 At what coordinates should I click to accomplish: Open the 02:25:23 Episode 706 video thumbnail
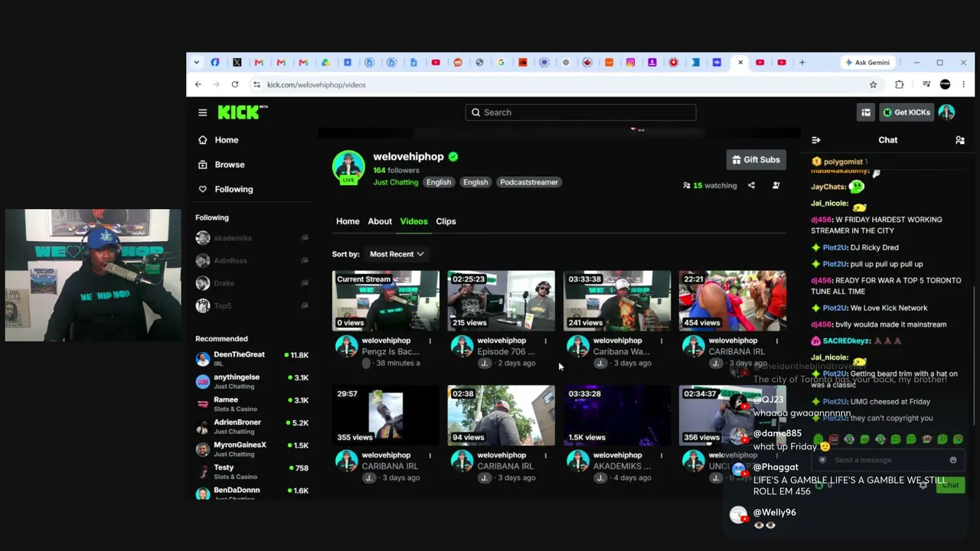click(501, 301)
